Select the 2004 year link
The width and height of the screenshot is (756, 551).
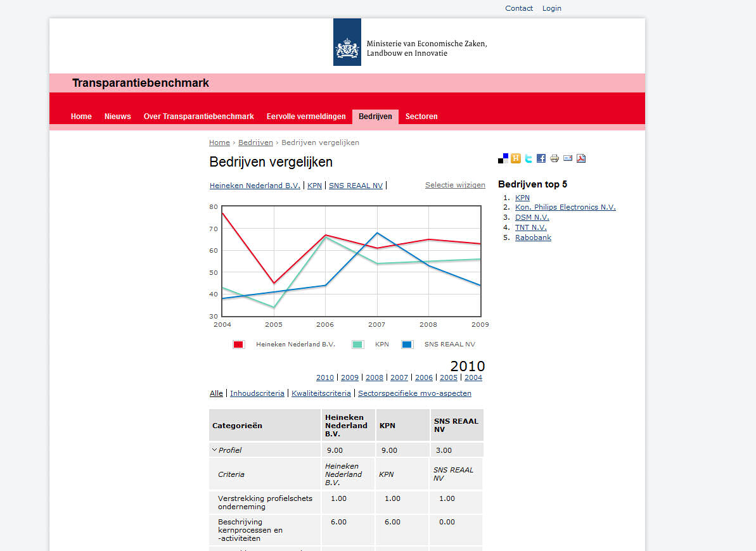tap(473, 377)
